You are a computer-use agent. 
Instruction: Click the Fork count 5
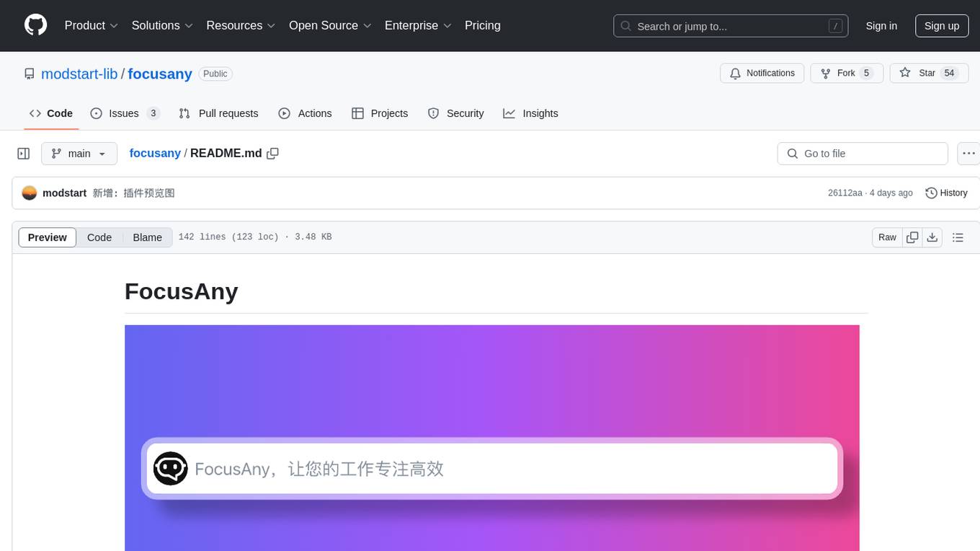pos(866,74)
